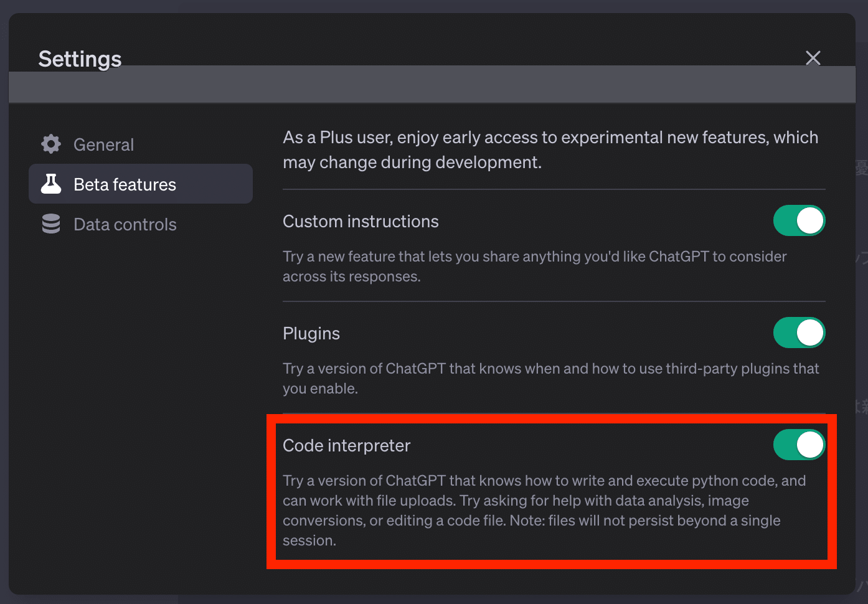Turn off the Plugins switch

coord(799,333)
